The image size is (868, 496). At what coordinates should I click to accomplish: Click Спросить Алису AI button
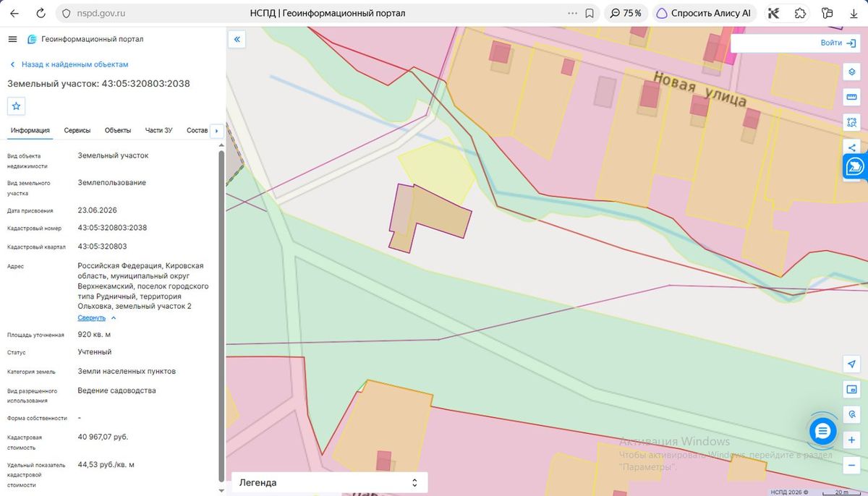pyautogui.click(x=705, y=13)
